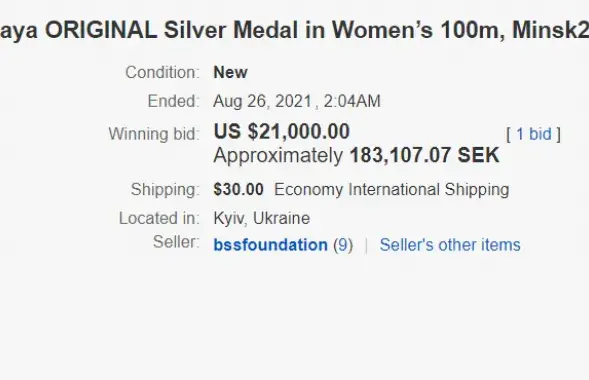Screen dimensions: 589x380
Task: View seller feedback score (9)
Action: click(x=343, y=245)
